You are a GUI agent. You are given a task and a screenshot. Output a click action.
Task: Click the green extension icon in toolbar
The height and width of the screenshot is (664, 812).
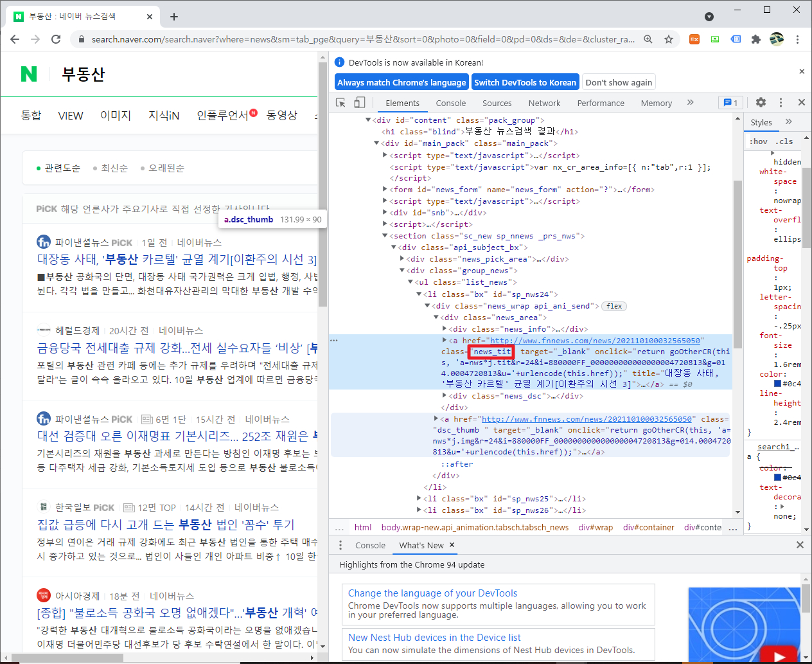pos(715,39)
